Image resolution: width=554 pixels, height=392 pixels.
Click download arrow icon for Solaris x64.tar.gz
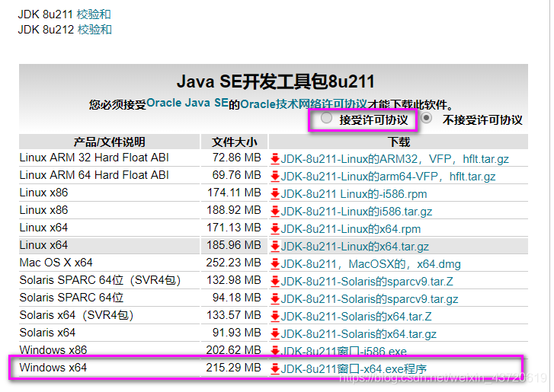[x=275, y=334]
